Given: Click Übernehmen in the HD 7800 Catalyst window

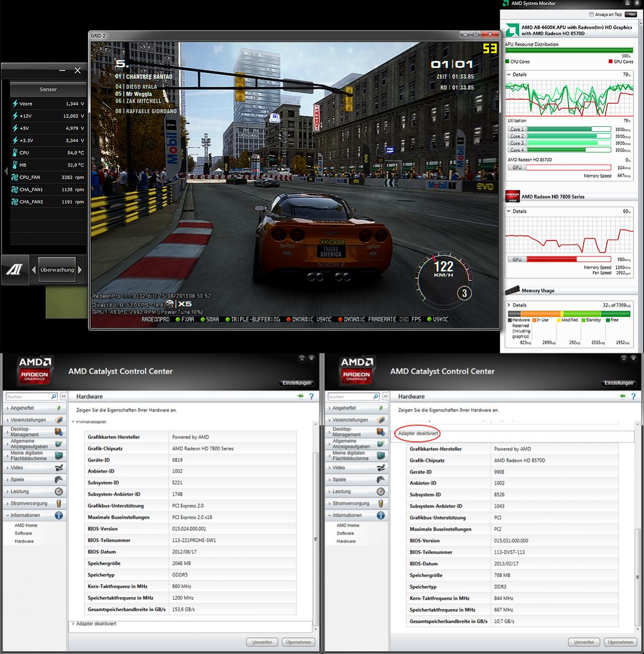Looking at the screenshot, I should [299, 642].
